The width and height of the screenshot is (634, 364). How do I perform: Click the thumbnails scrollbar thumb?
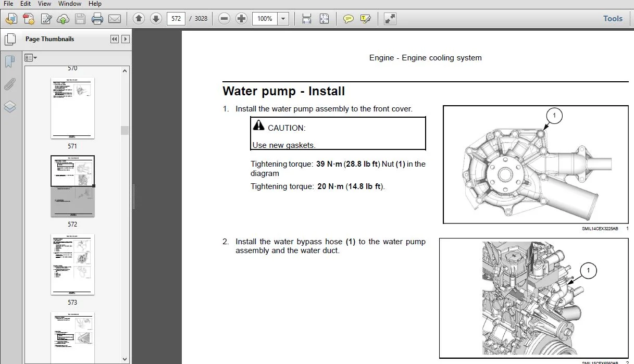pos(125,130)
